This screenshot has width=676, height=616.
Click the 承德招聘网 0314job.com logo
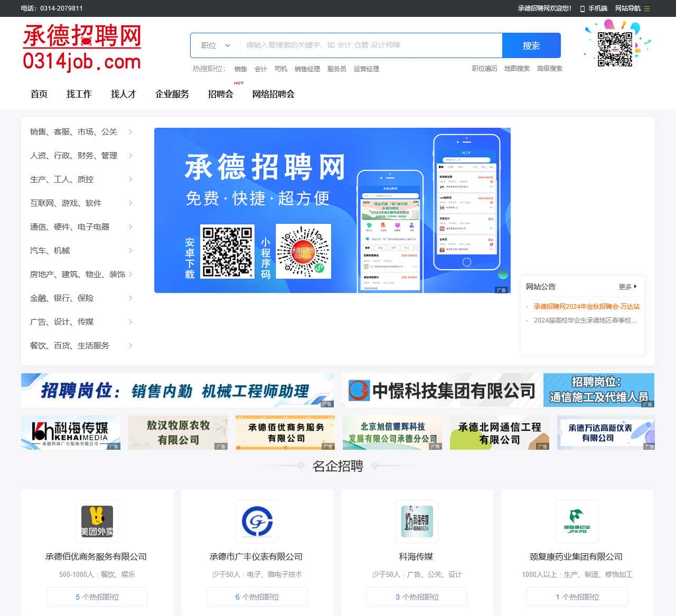(82, 48)
